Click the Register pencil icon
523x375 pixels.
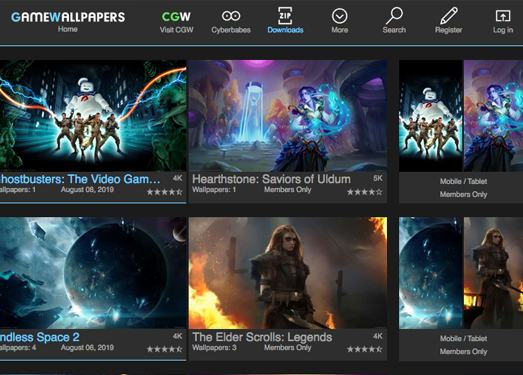tap(449, 16)
